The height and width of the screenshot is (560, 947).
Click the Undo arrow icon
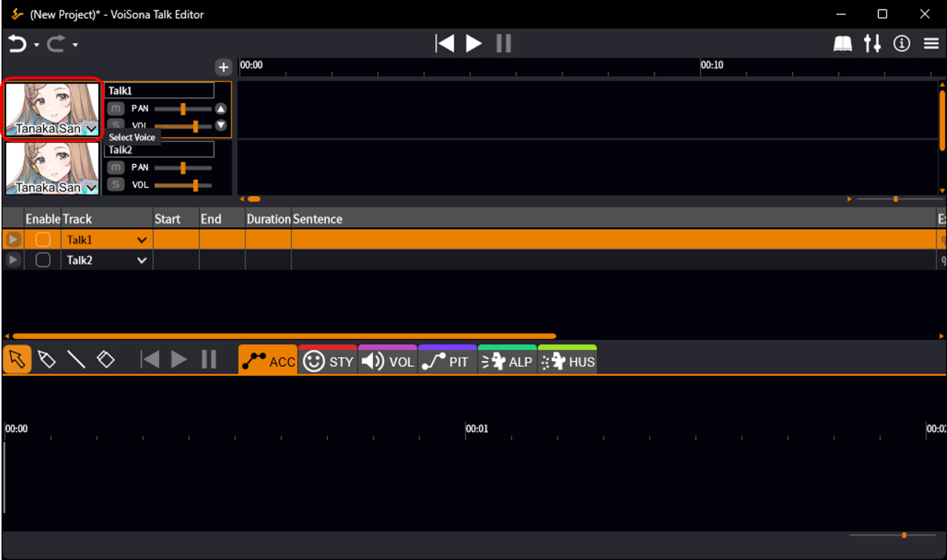pyautogui.click(x=17, y=44)
